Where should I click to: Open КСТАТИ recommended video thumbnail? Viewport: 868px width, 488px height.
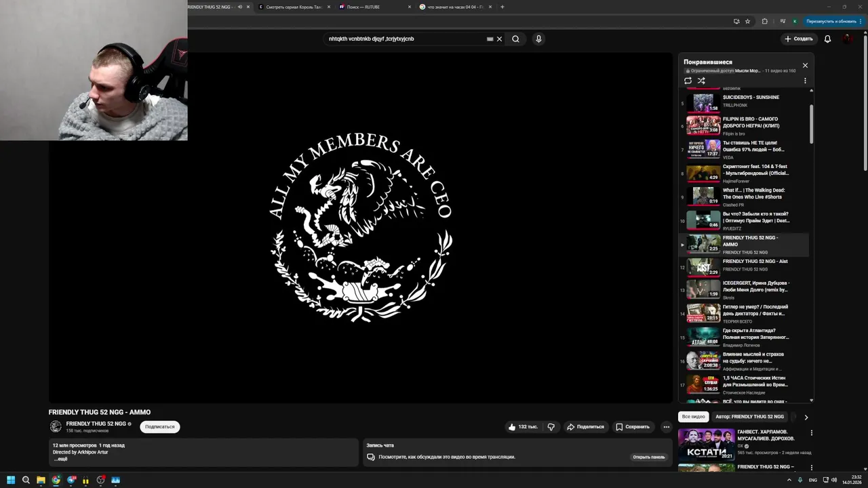tap(706, 445)
